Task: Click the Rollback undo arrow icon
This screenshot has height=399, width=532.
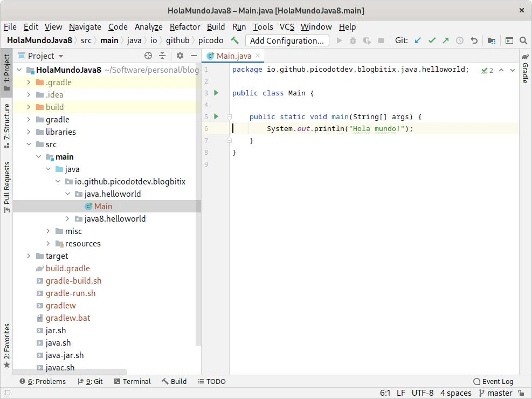Action: click(x=474, y=40)
